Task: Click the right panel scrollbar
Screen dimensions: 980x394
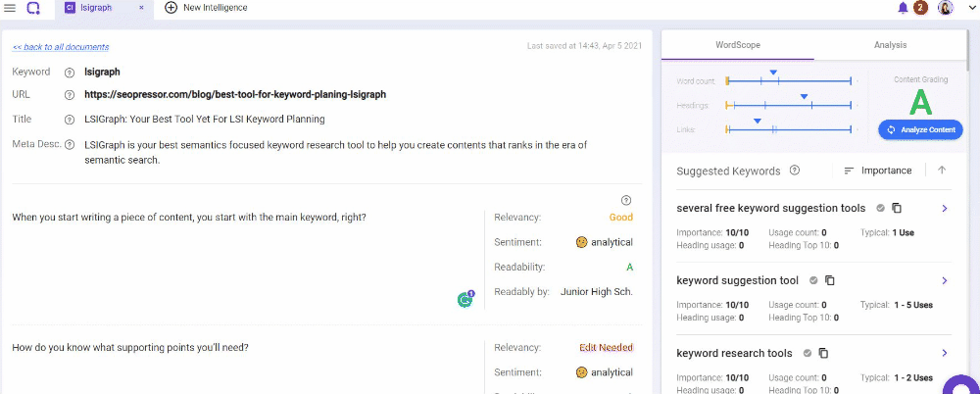Action: tap(969, 50)
